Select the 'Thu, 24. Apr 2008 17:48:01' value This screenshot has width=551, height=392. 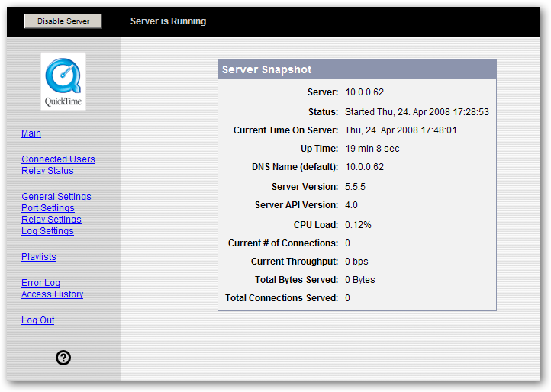(x=401, y=130)
